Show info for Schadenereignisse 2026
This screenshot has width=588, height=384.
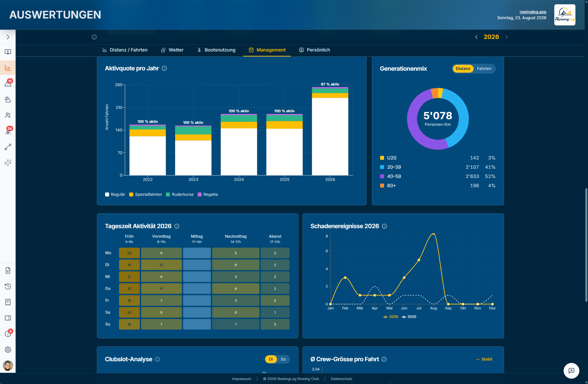point(384,226)
